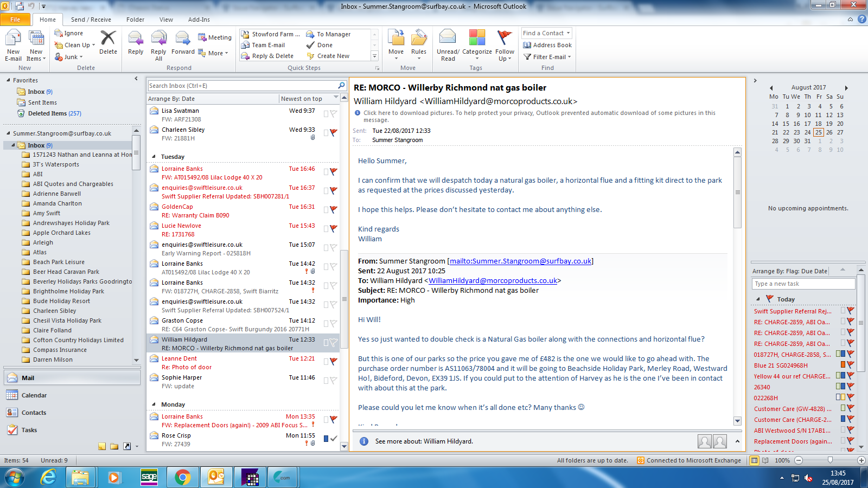868x488 pixels.
Task: Expand the Filter E-mail dropdown
Action: pos(548,57)
